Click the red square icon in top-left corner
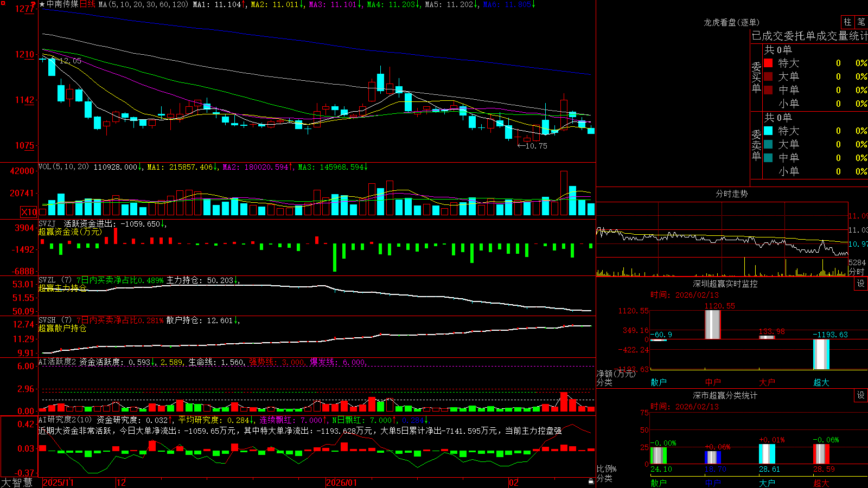868x488 pixels. click(x=2, y=3)
